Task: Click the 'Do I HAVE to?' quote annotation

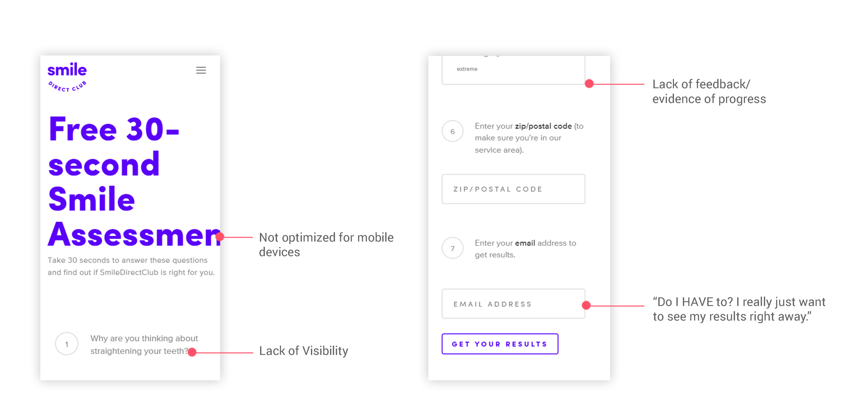Action: (739, 309)
